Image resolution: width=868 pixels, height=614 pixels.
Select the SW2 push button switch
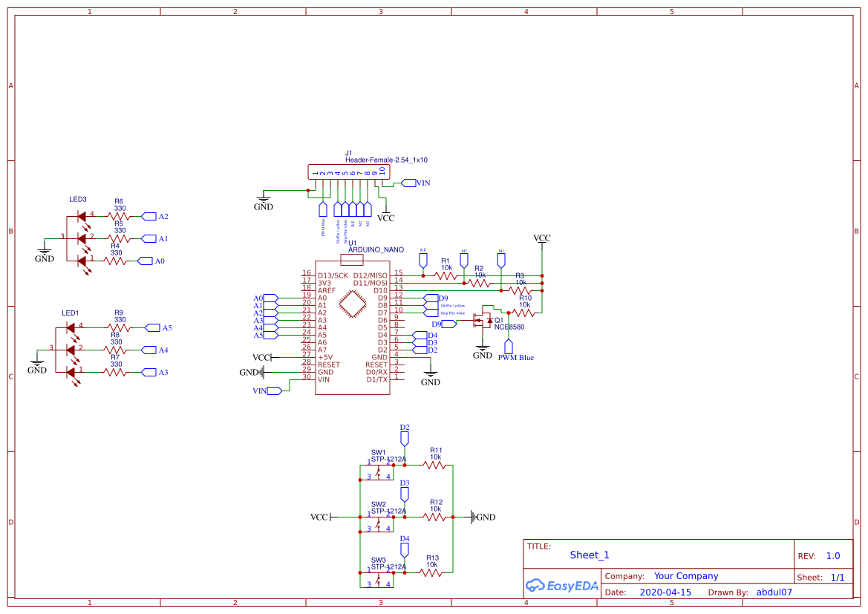[x=377, y=523]
